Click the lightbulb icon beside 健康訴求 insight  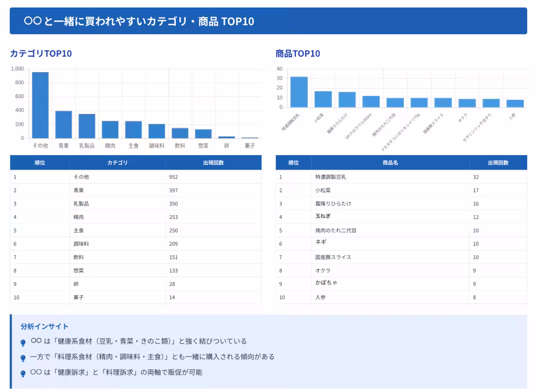point(23,374)
